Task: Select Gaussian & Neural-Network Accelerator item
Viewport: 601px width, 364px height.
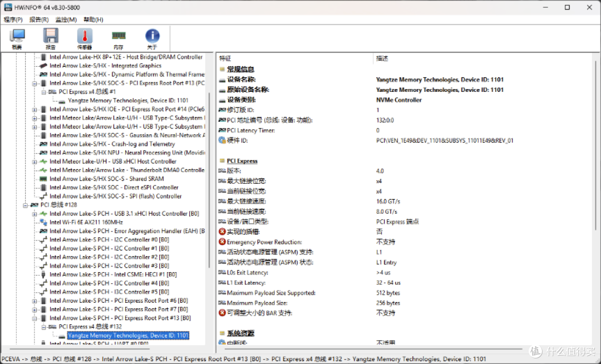Action: click(x=127, y=135)
